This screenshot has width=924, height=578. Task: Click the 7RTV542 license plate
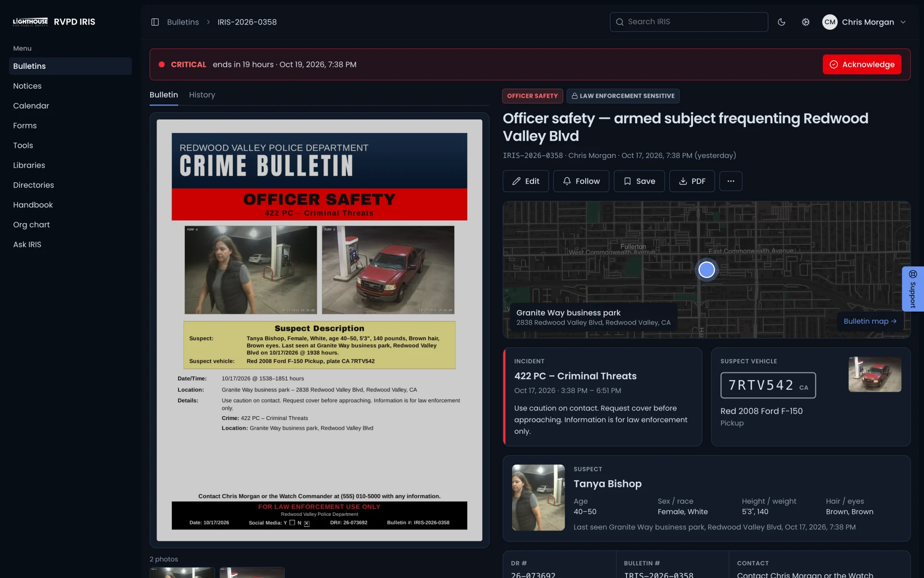tap(768, 385)
